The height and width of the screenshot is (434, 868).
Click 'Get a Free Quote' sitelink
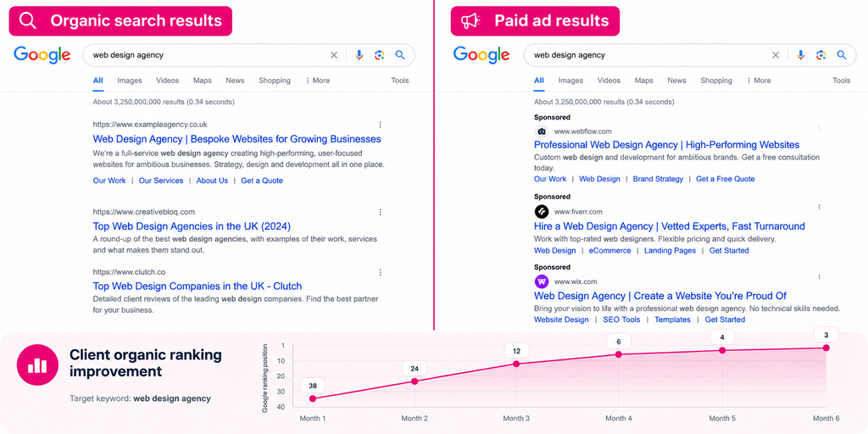click(x=726, y=179)
